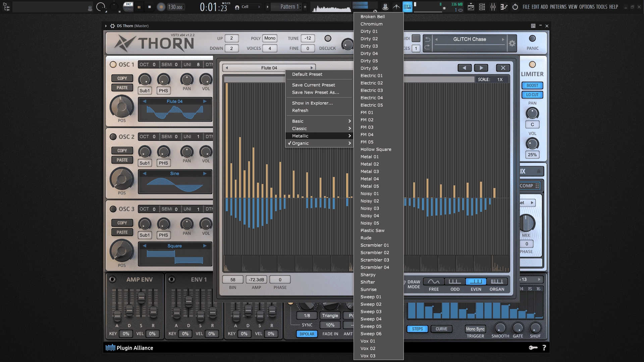Click the BIN value field showing 58
Viewport: 644px width, 362px height.
[233, 280]
